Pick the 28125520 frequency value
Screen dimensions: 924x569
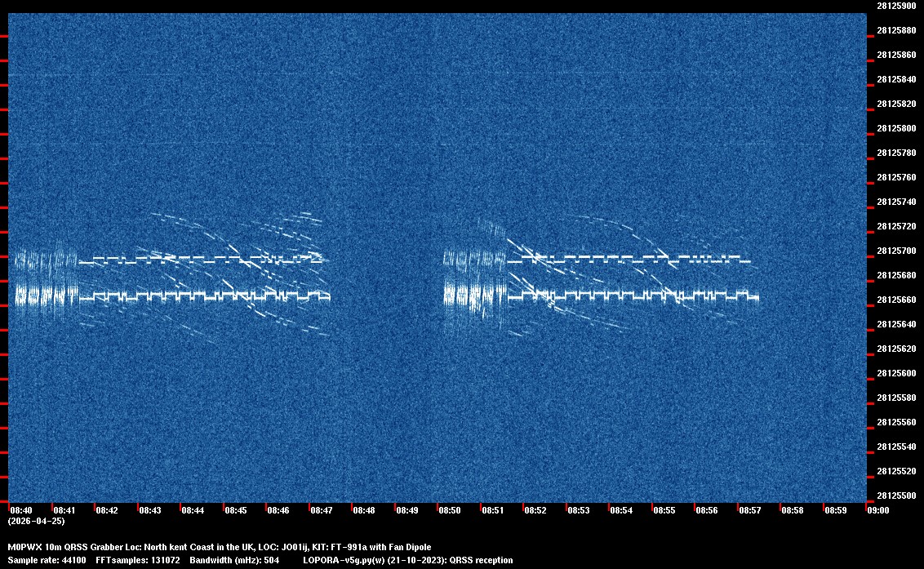pyautogui.click(x=896, y=471)
